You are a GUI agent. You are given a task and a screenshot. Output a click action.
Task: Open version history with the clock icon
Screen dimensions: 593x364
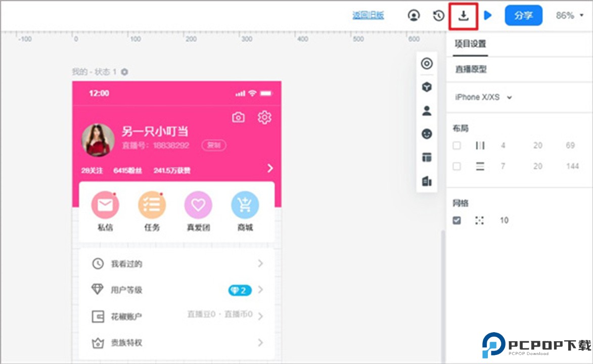pyautogui.click(x=438, y=15)
